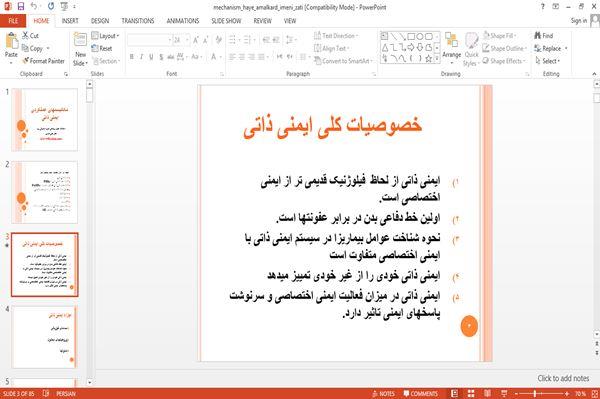Toggle Strikethrough formatting
Viewport: 600px width, 399px height.
point(171,57)
